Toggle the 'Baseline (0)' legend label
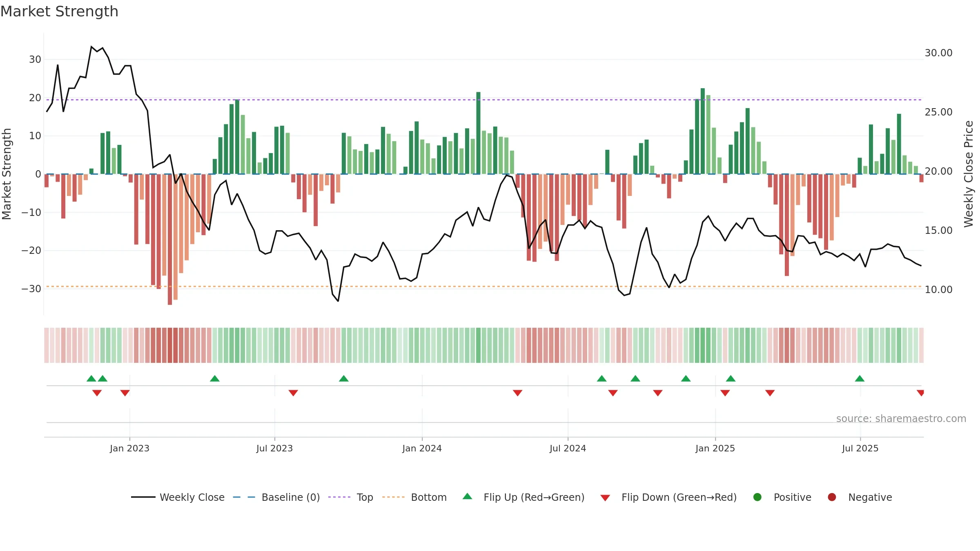The height and width of the screenshot is (551, 980). point(291,498)
